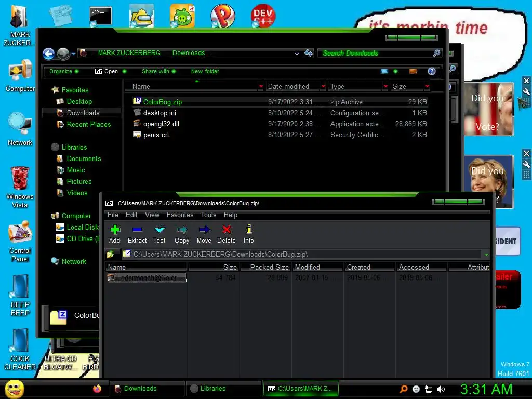Open the green pig game desktop shortcut
Image resolution: width=532 pixels, height=399 pixels.
(182, 16)
